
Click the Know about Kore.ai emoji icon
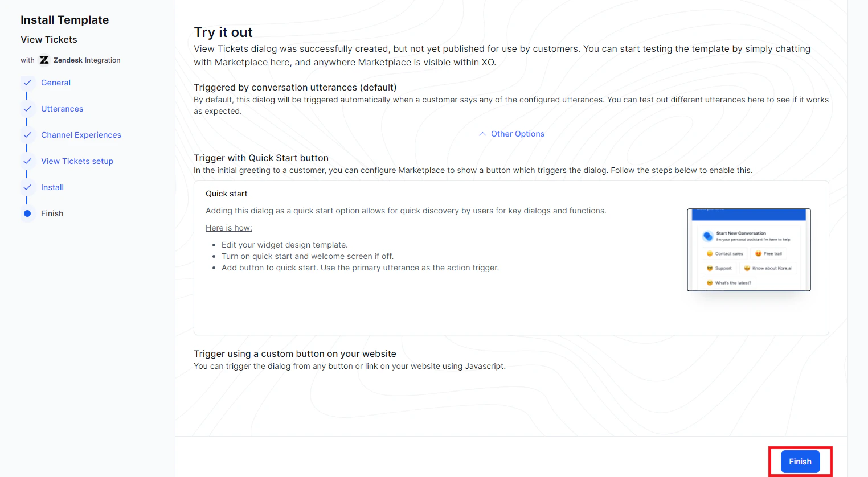[747, 268]
